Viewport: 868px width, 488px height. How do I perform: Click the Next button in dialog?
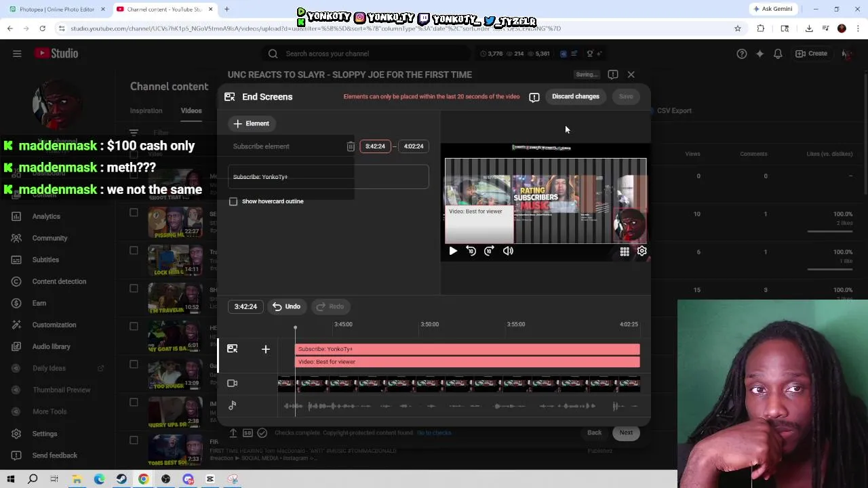626,432
